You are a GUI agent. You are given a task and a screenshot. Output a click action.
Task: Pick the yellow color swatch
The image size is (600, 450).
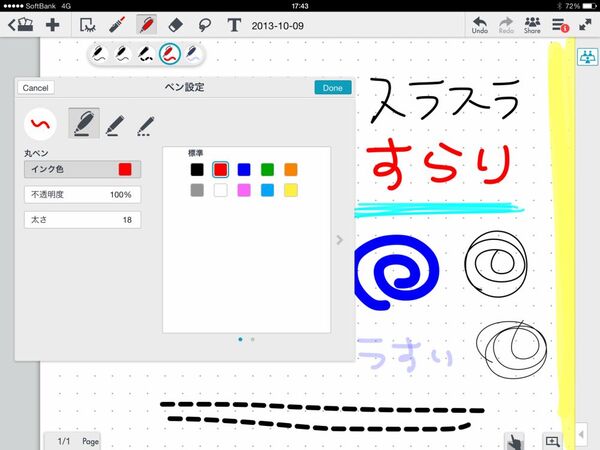pyautogui.click(x=291, y=190)
